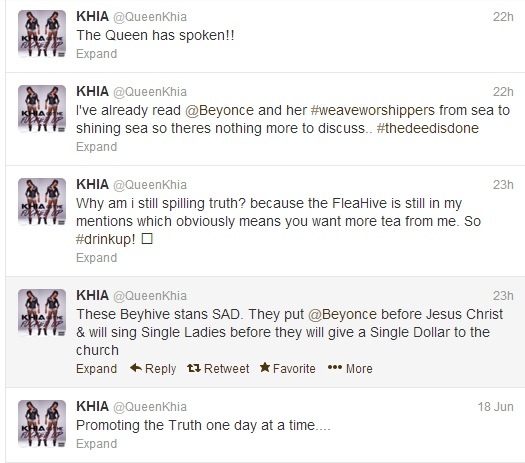Expand the FleaHive #drinkup tweet
The height and width of the screenshot is (463, 525).
pos(96,258)
